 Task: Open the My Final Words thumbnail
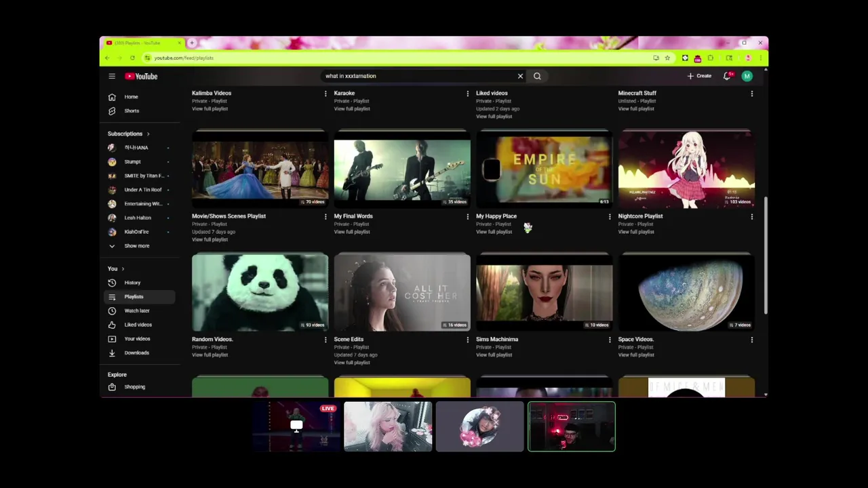[x=402, y=169]
